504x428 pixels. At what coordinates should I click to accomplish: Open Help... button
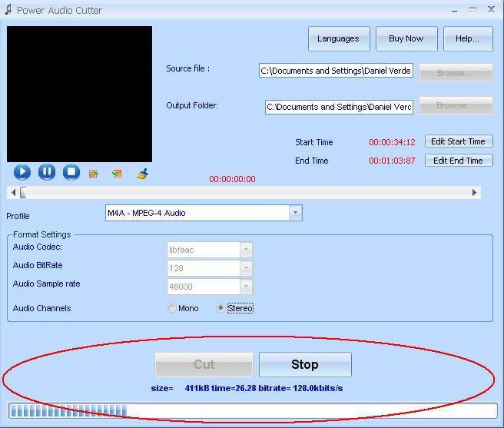point(468,39)
